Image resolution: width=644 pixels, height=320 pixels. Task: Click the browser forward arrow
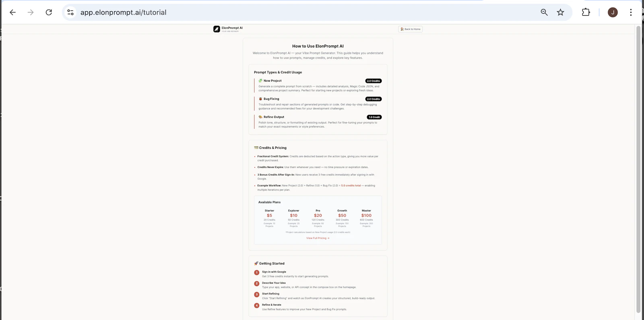point(31,12)
